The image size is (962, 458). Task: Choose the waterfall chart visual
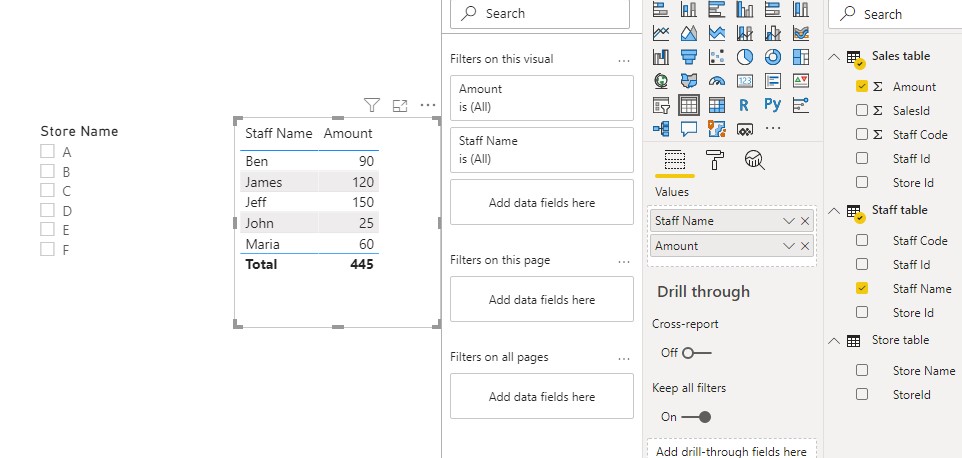tap(661, 57)
